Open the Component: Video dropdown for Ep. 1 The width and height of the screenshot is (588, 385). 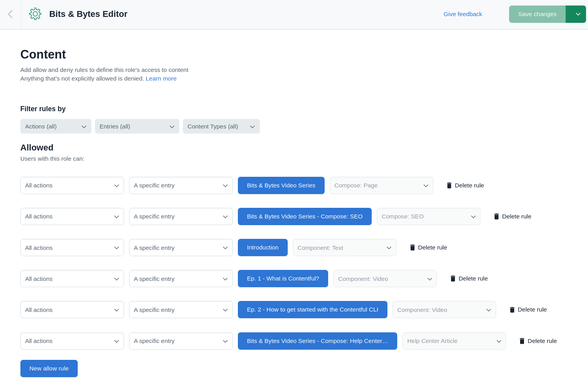tap(385, 278)
